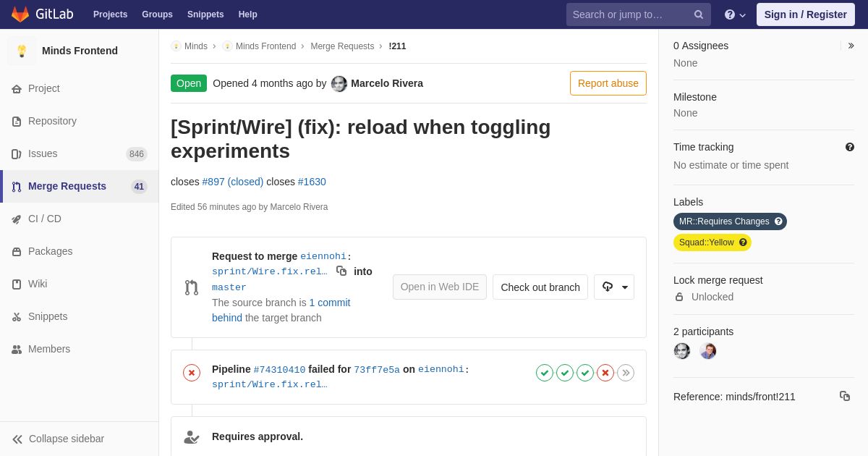This screenshot has width=868, height=456.
Task: Click the Minds Frontend lightbulb avatar
Action: 22,51
